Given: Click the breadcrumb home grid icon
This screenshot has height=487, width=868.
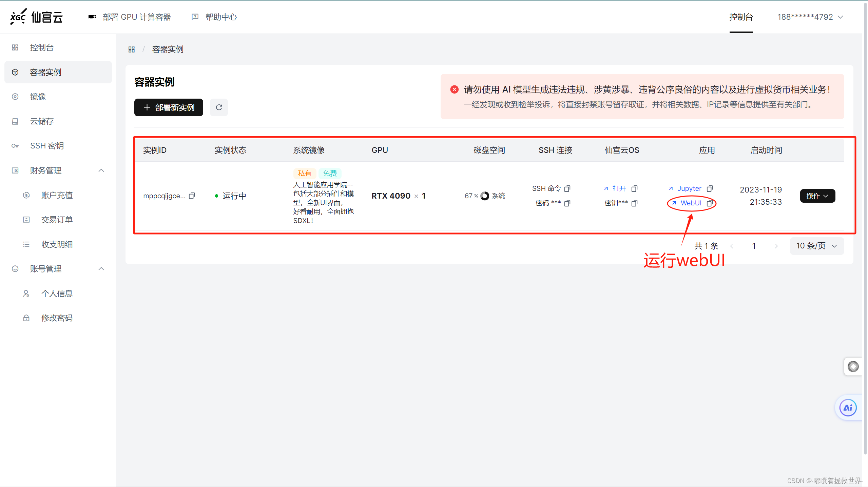Looking at the screenshot, I should [132, 49].
